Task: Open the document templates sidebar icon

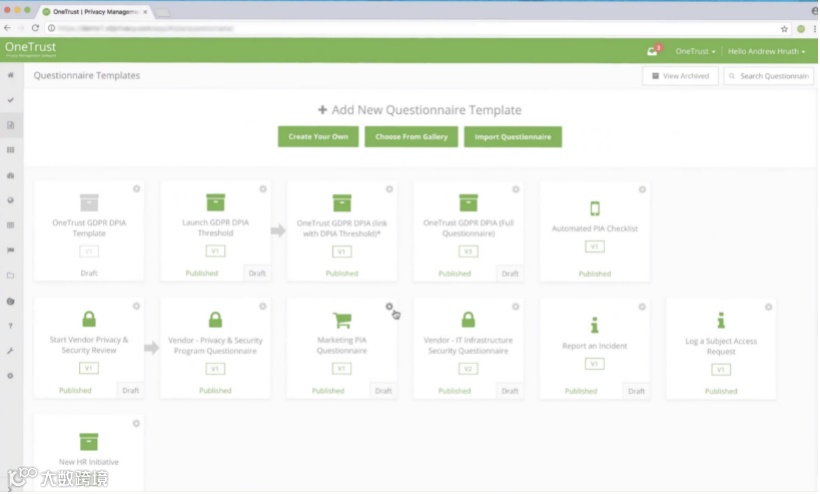Action: tap(10, 125)
